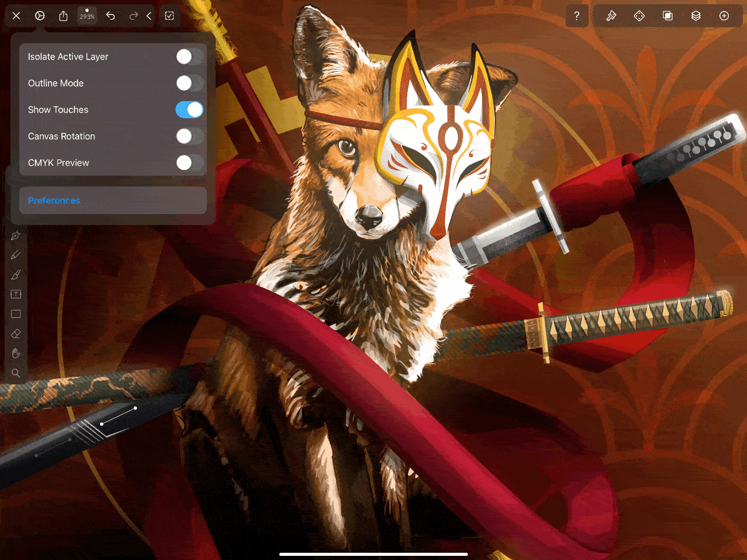Tap the share/export icon
The height and width of the screenshot is (560, 747).
(x=63, y=16)
